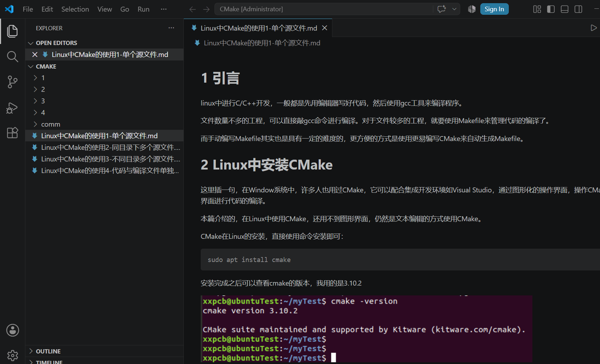Select the Linux中CMake的使用1-单个源文件.md editor tab

click(x=258, y=28)
